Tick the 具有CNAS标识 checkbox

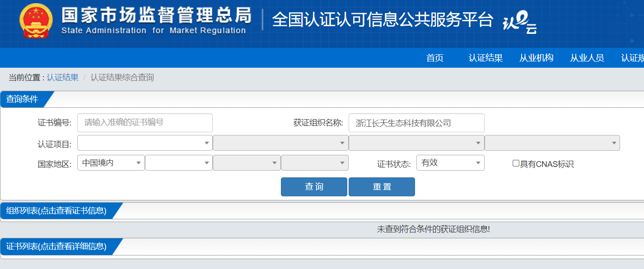pos(516,163)
